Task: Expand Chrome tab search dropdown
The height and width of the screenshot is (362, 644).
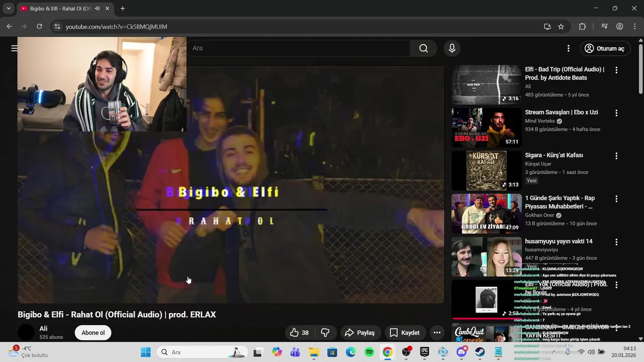Action: [9, 9]
